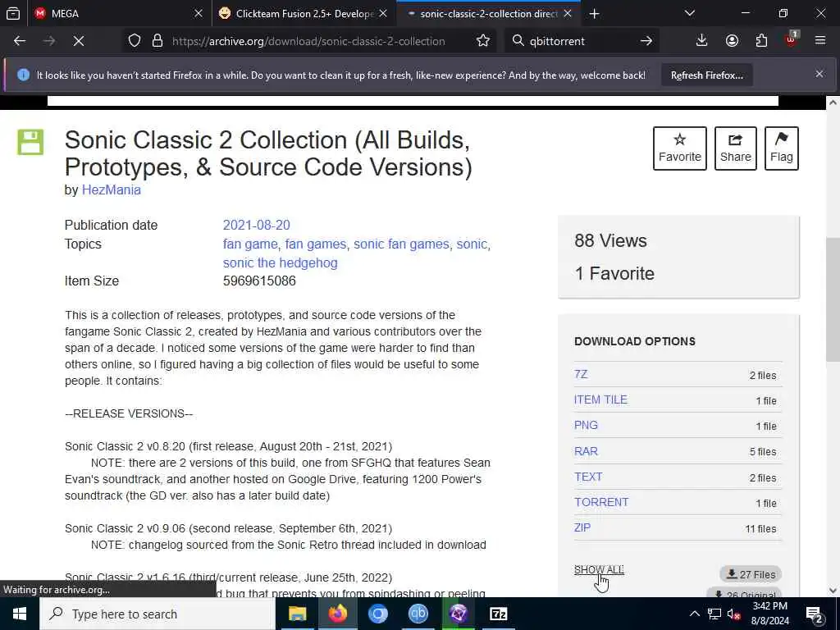Expand the TEXT download option

coord(588,477)
